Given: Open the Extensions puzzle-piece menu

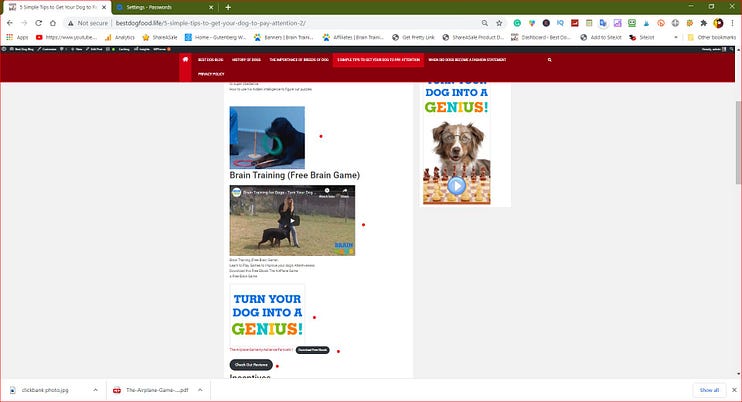Looking at the screenshot, I should (704, 23).
